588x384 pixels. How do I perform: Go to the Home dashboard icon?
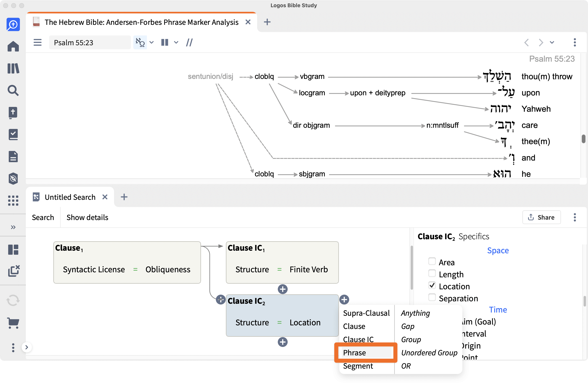click(x=13, y=46)
